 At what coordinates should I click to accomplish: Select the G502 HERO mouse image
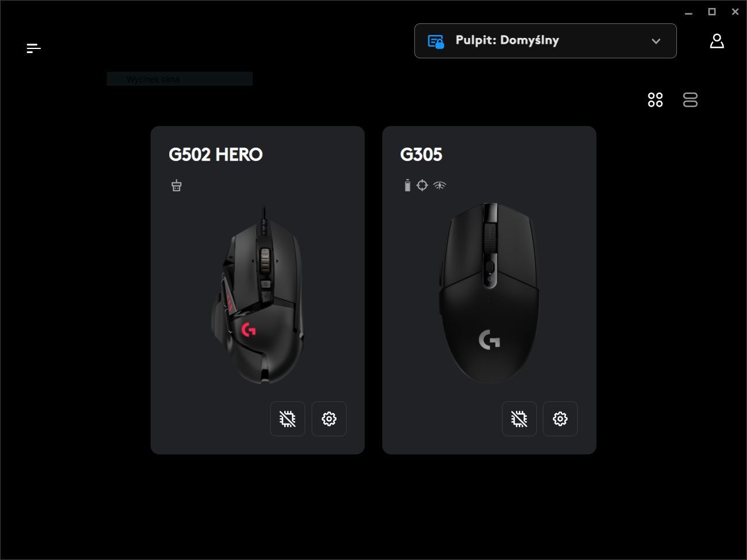(x=258, y=295)
